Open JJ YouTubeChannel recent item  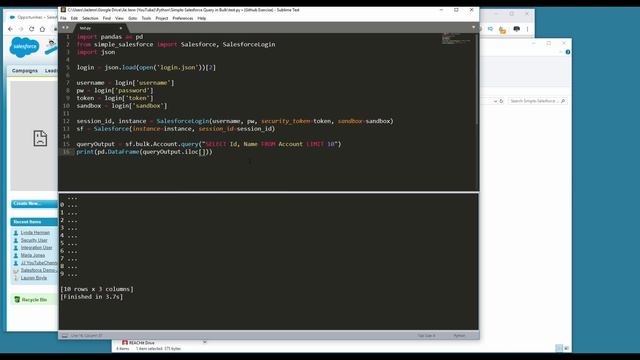pos(39,263)
